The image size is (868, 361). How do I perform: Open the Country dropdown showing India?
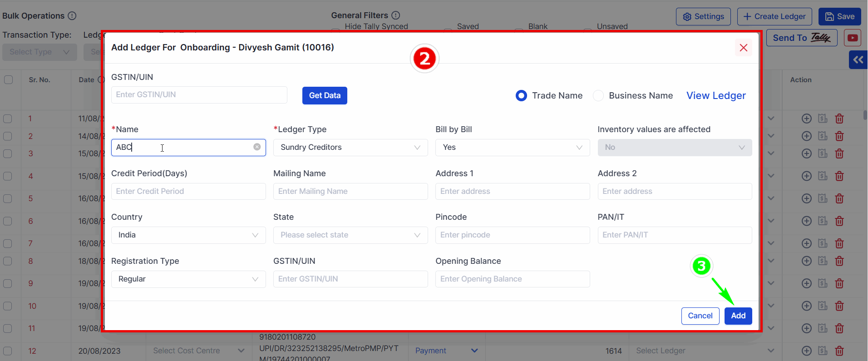[x=188, y=235]
